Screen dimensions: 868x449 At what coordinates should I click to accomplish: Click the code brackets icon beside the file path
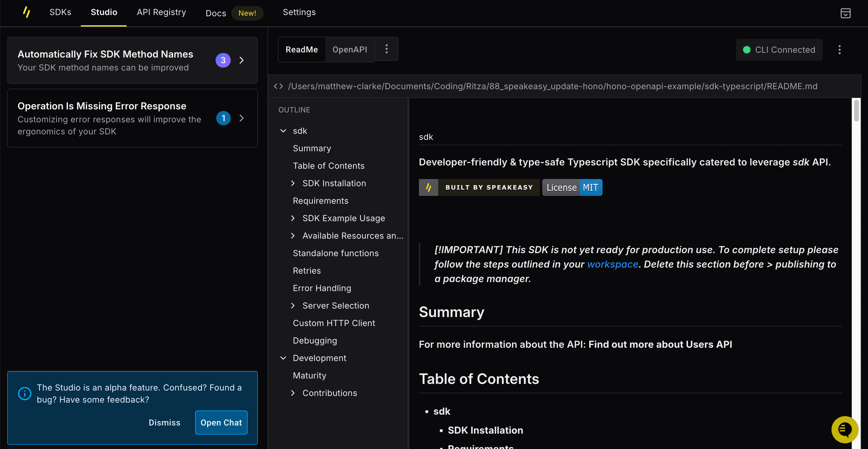pos(278,86)
